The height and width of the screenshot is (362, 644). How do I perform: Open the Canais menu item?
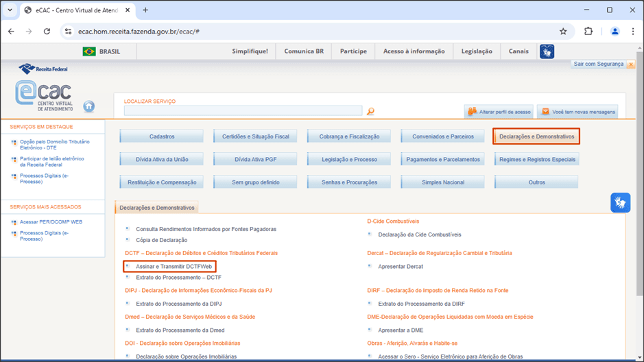[518, 51]
